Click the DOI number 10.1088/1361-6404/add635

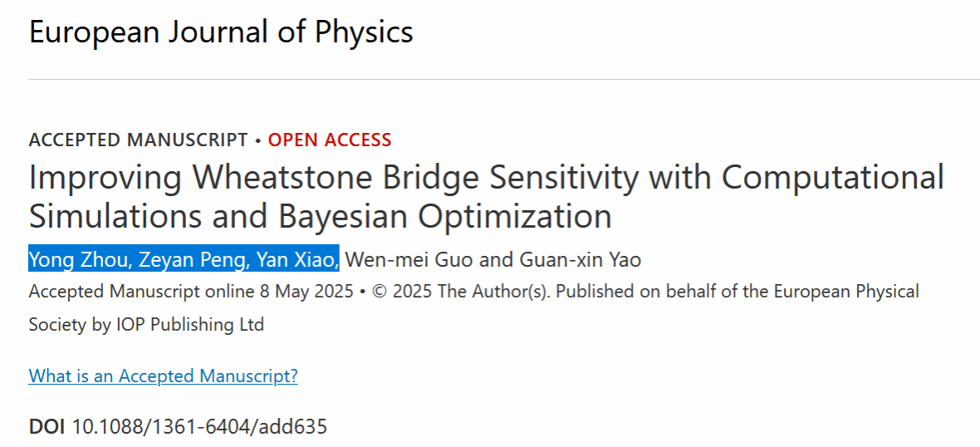(200, 427)
